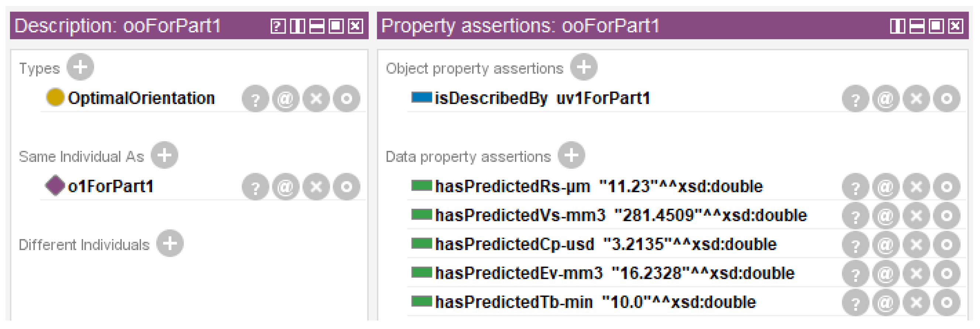This screenshot has height=329, width=980.
Task: Split the Description panel vertically
Action: 297,26
